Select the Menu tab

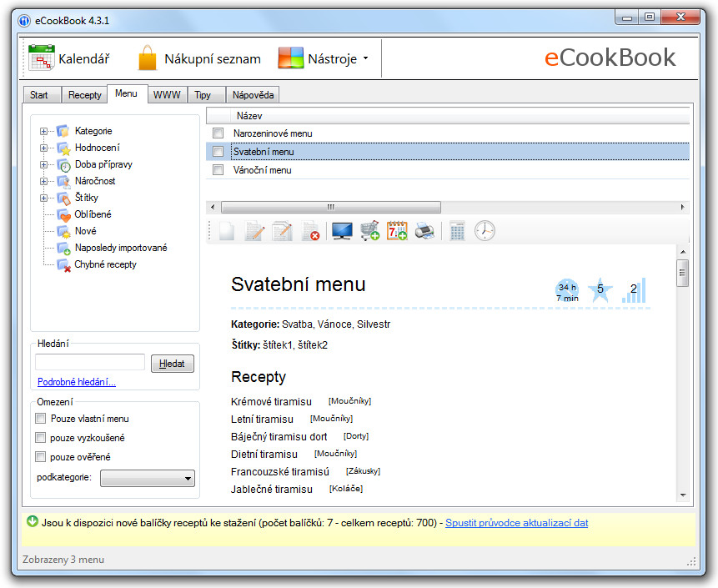tap(127, 93)
